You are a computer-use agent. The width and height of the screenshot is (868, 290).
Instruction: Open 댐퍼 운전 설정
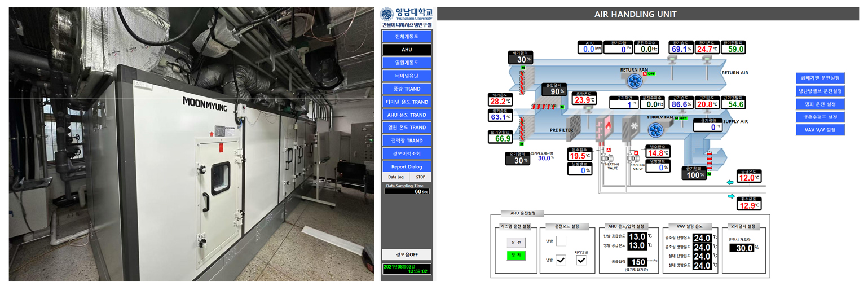820,104
